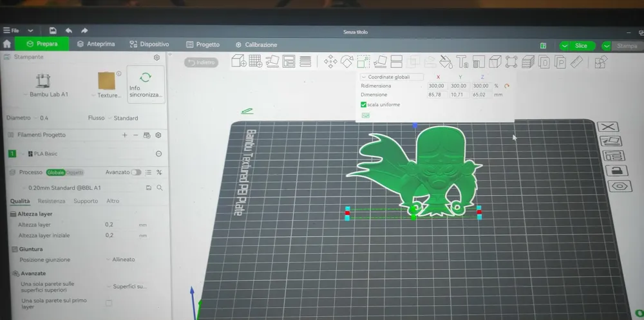Open the Coordinate globali dropdown
The height and width of the screenshot is (320, 644).
coord(392,77)
